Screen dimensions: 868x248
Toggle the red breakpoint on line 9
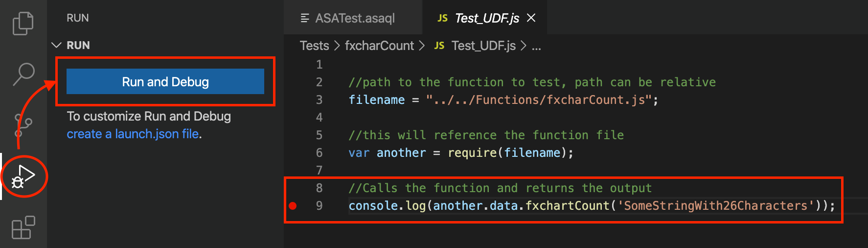click(x=293, y=206)
